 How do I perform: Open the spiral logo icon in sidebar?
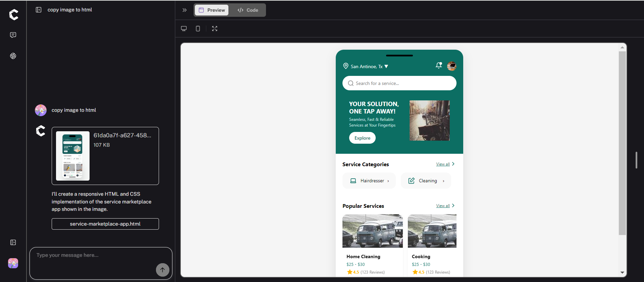pyautogui.click(x=13, y=56)
